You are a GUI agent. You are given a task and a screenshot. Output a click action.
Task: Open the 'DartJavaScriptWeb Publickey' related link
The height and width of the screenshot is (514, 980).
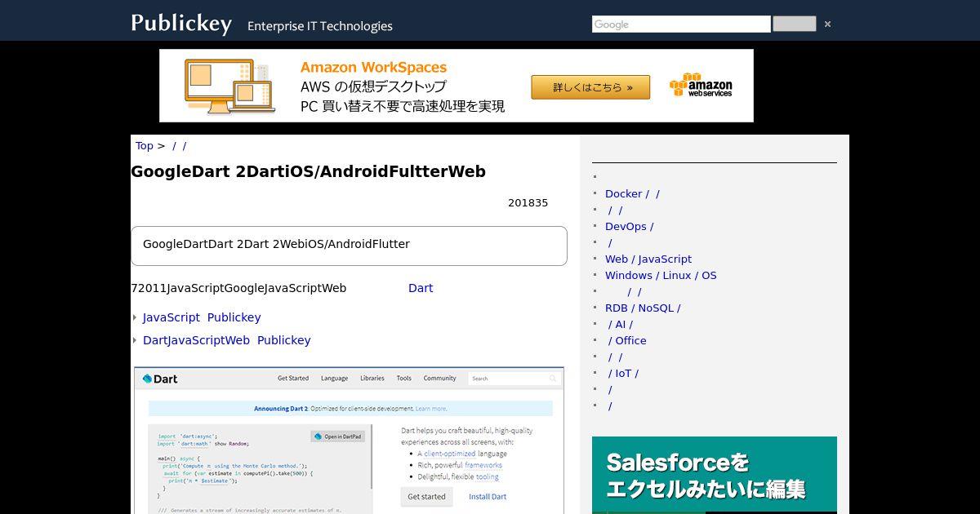227,340
